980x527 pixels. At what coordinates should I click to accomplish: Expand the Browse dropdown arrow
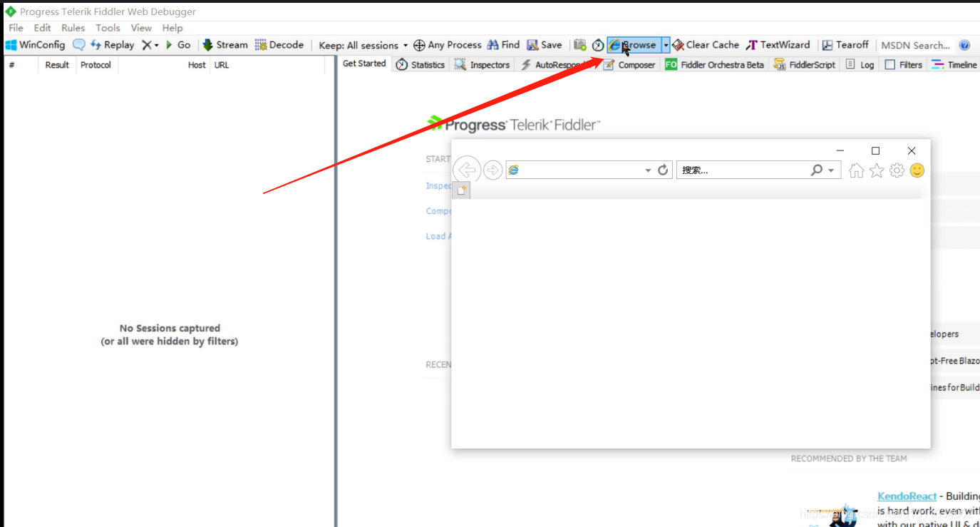tap(666, 45)
